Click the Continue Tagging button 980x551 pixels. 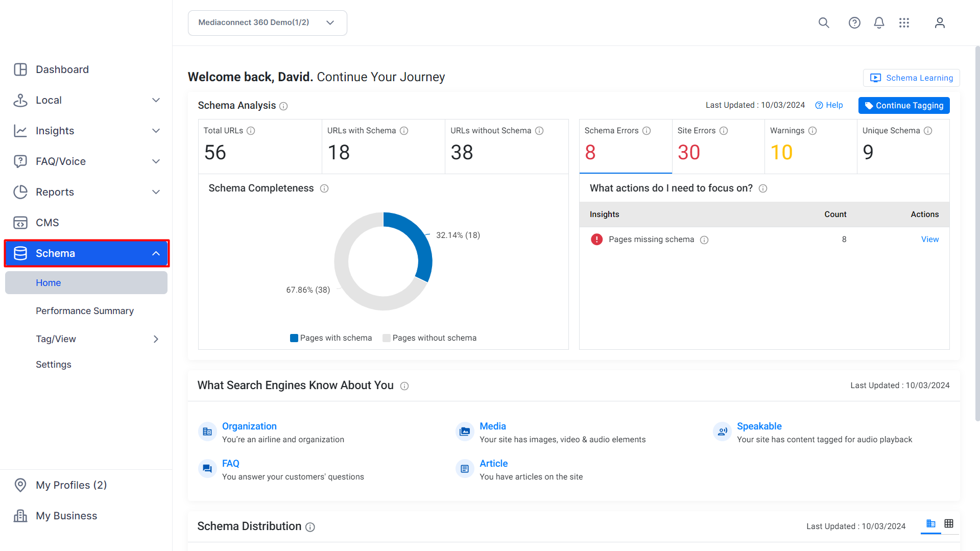pyautogui.click(x=904, y=106)
